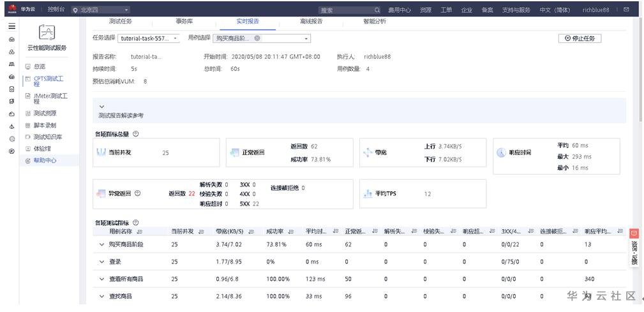This screenshot has width=644, height=312.
Task: Click the 当前并发 bar chart icon
Action: pos(101,152)
